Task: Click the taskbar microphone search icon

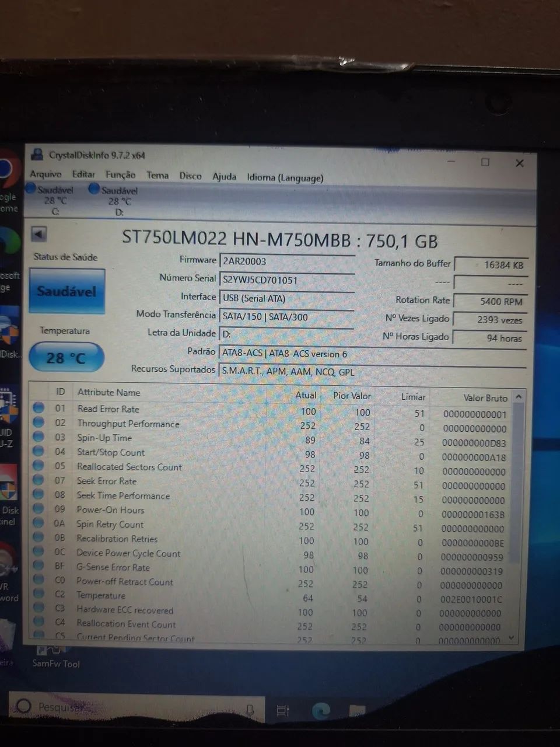Action: [250, 710]
